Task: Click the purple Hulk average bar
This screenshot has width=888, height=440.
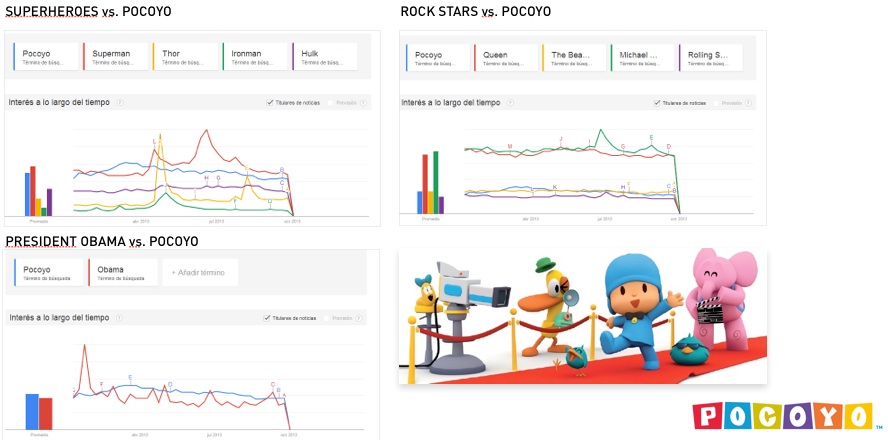Action: click(x=49, y=201)
